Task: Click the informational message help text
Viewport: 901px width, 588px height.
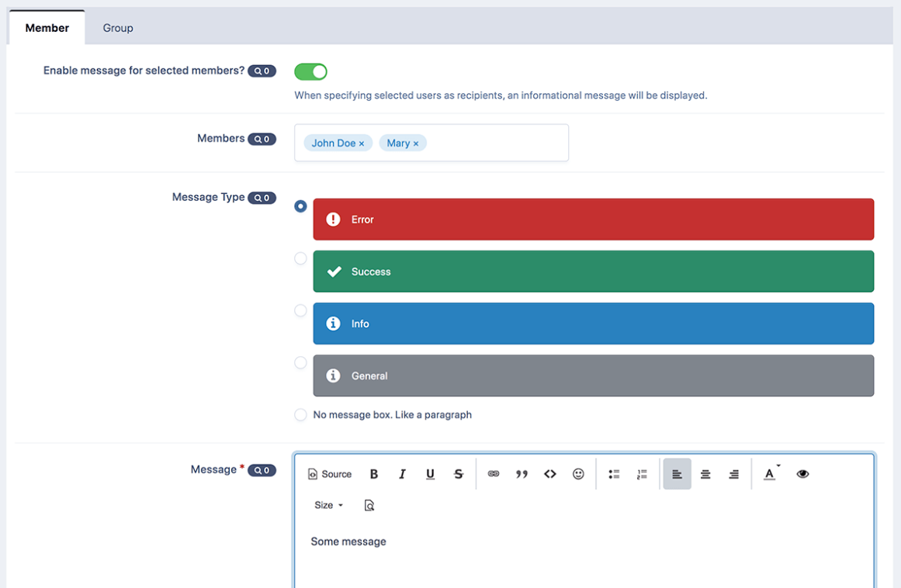Action: pos(501,95)
